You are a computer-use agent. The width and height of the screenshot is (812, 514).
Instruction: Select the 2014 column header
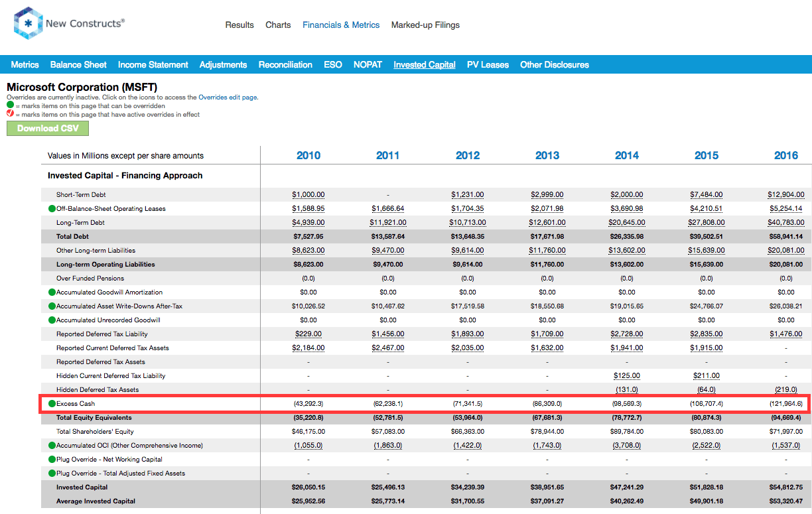pos(627,155)
